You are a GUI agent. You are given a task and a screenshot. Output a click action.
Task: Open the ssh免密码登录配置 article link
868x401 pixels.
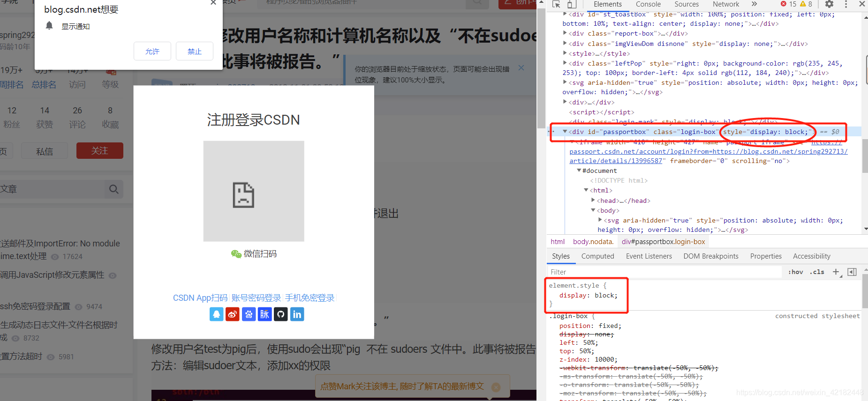point(35,306)
